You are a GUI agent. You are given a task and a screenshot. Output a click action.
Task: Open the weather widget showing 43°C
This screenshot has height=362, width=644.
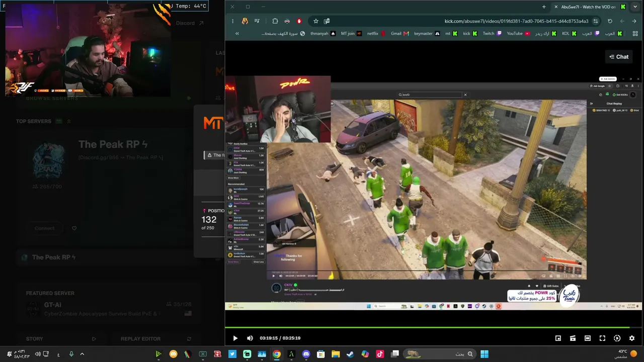(626, 354)
